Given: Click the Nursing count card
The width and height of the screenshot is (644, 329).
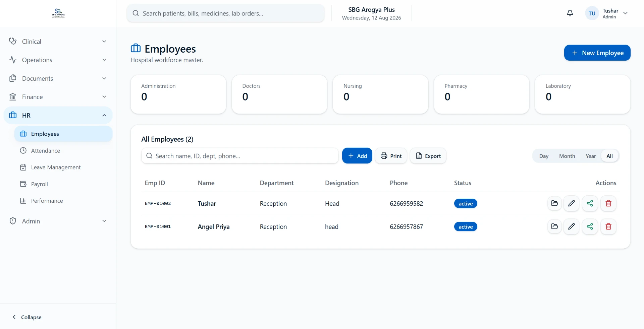Looking at the screenshot, I should tap(380, 94).
